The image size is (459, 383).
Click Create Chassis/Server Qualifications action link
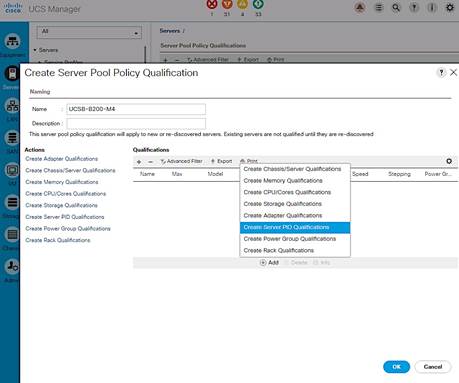70,171
